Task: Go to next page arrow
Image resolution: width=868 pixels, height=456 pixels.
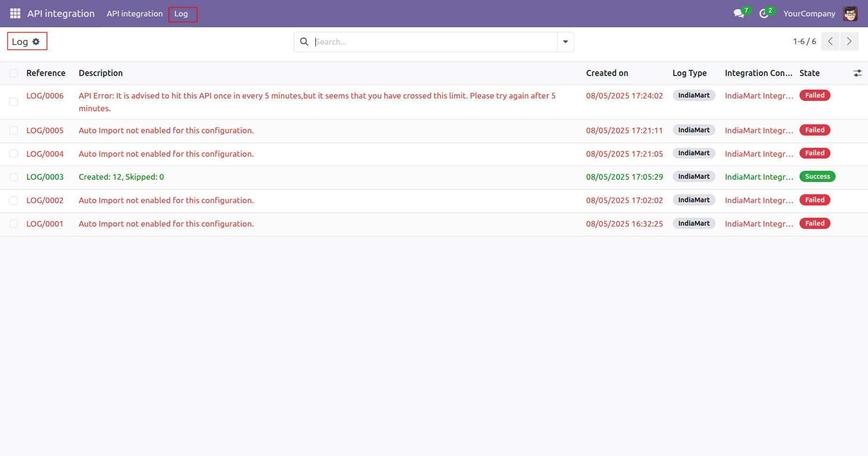Action: point(849,41)
